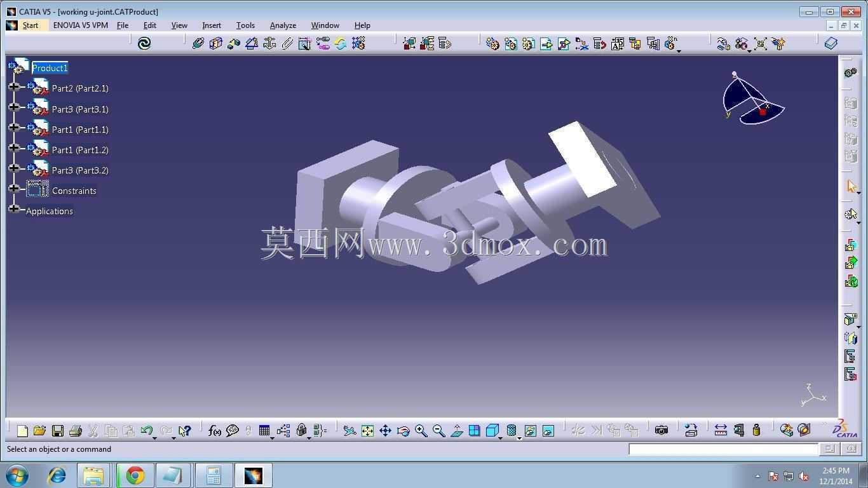Expand the Part1 (Part1.1) tree node
Viewport: 868px width, 488px height.
point(14,128)
